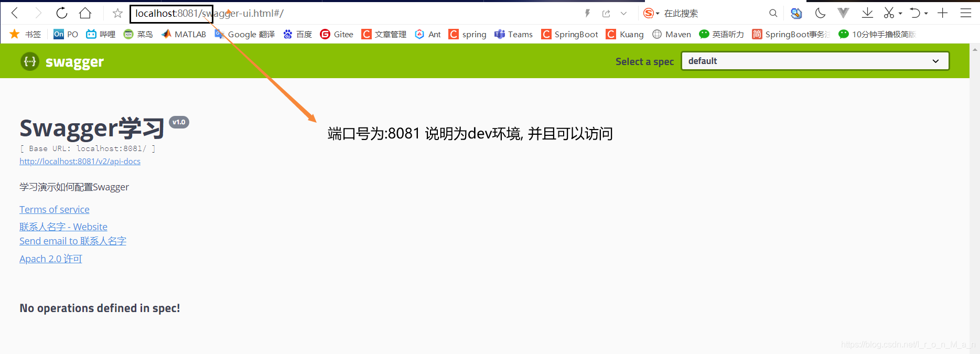The image size is (980, 354).
Task: Open the browser hamburger menu
Action: coord(966,13)
